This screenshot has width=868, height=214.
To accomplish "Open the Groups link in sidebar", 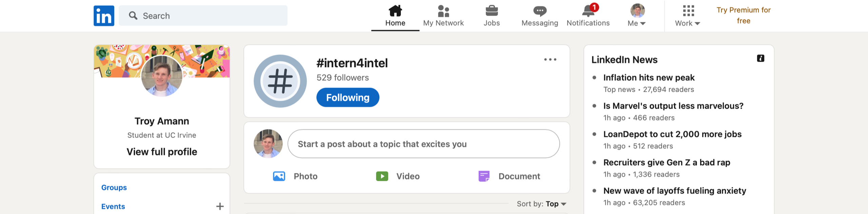I will pos(114,188).
